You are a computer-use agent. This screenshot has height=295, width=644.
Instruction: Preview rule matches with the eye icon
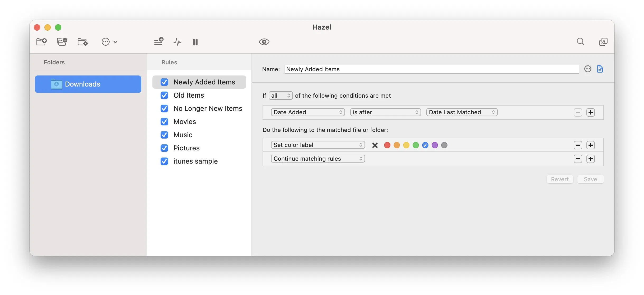pyautogui.click(x=264, y=42)
